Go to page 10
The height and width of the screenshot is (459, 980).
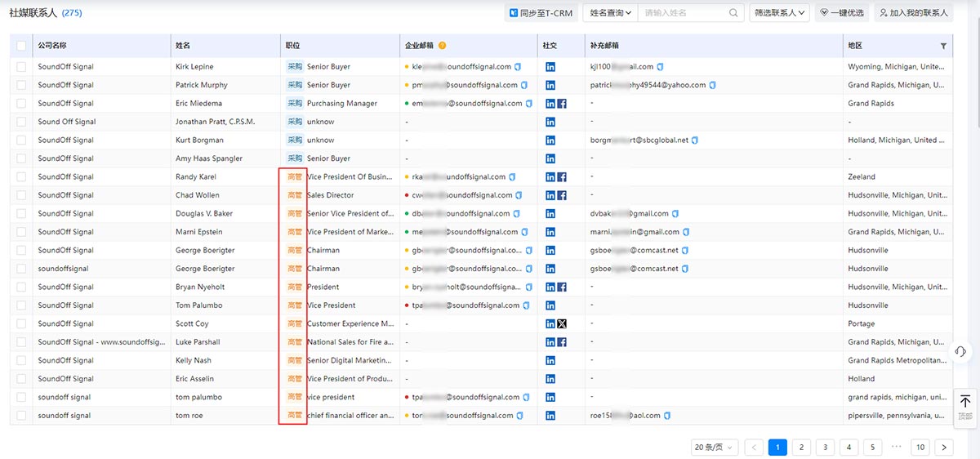(920, 447)
